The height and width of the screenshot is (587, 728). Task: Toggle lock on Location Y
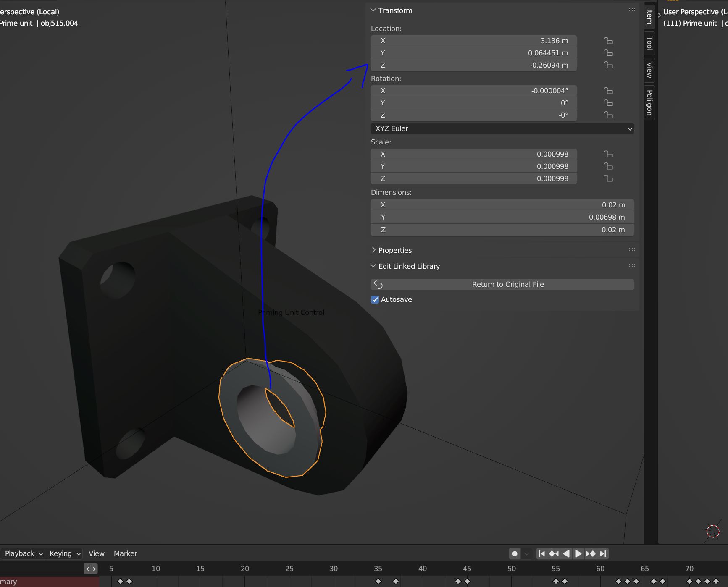coord(608,53)
